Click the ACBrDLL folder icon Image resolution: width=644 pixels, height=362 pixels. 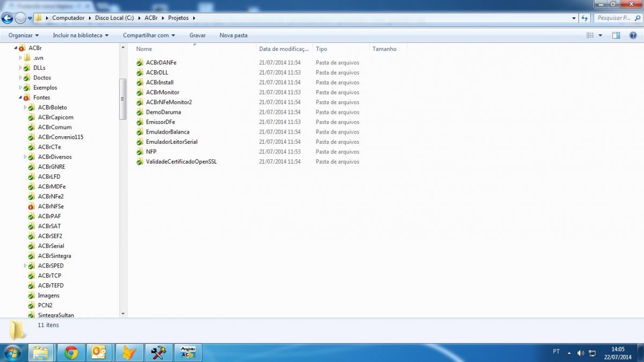pos(140,72)
